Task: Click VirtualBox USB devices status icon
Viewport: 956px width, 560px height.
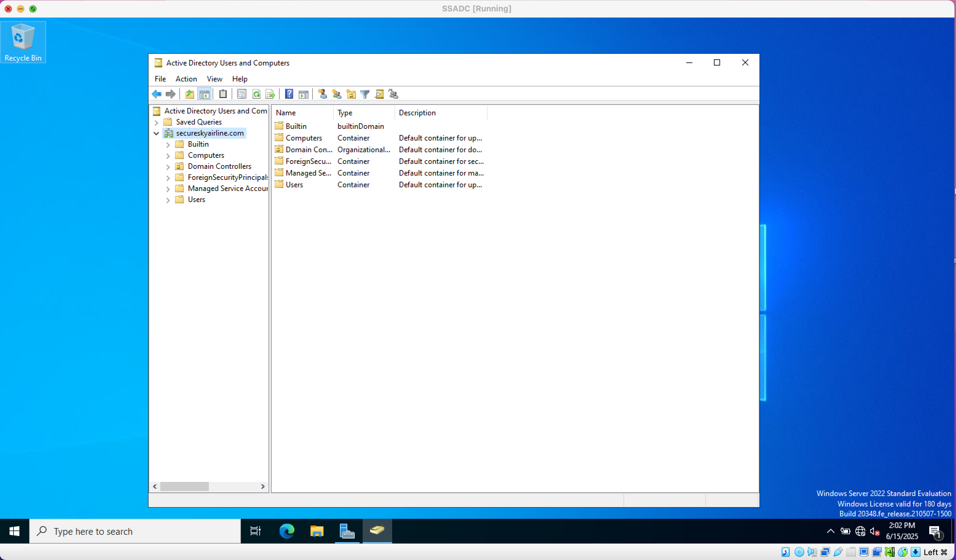Action: (x=838, y=552)
